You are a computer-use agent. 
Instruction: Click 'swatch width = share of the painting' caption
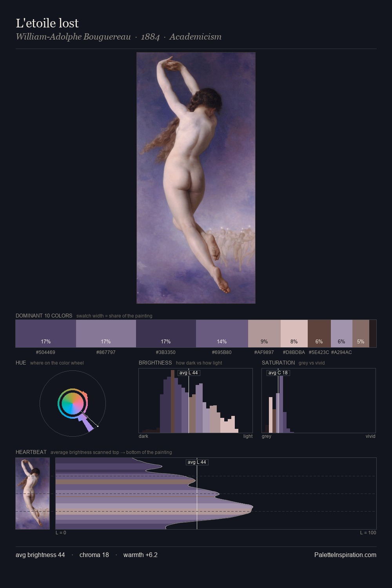114,316
